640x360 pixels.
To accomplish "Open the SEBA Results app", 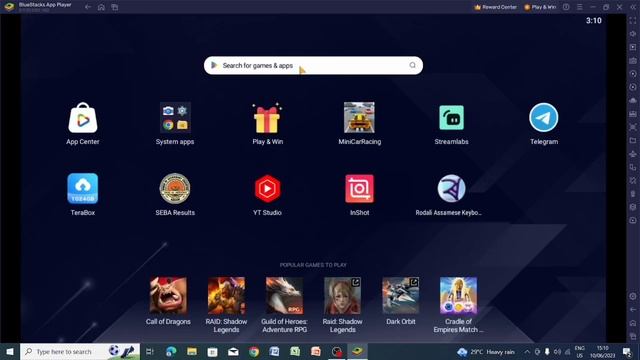I will (175, 189).
